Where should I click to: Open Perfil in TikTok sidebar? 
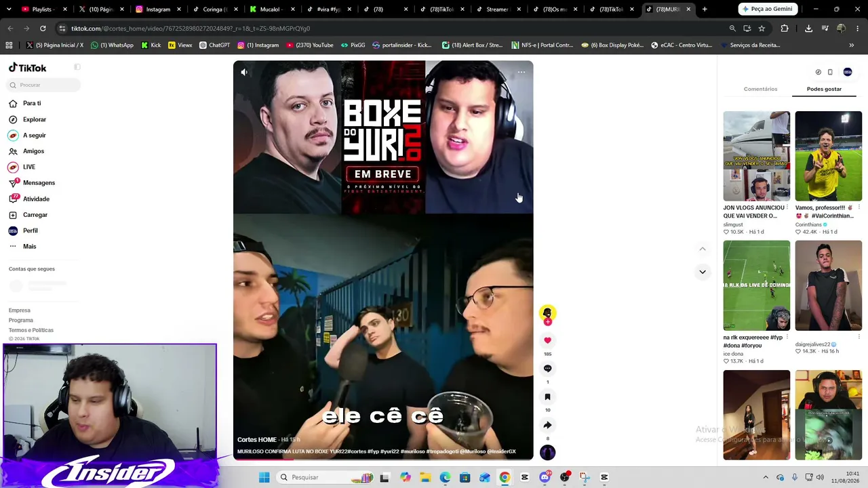(x=31, y=230)
